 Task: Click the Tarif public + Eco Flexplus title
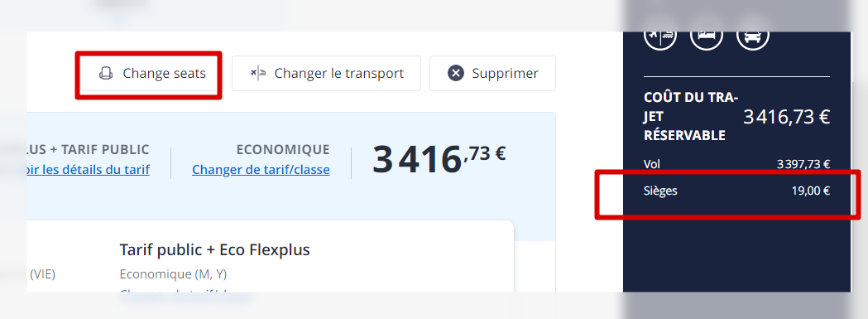215,250
